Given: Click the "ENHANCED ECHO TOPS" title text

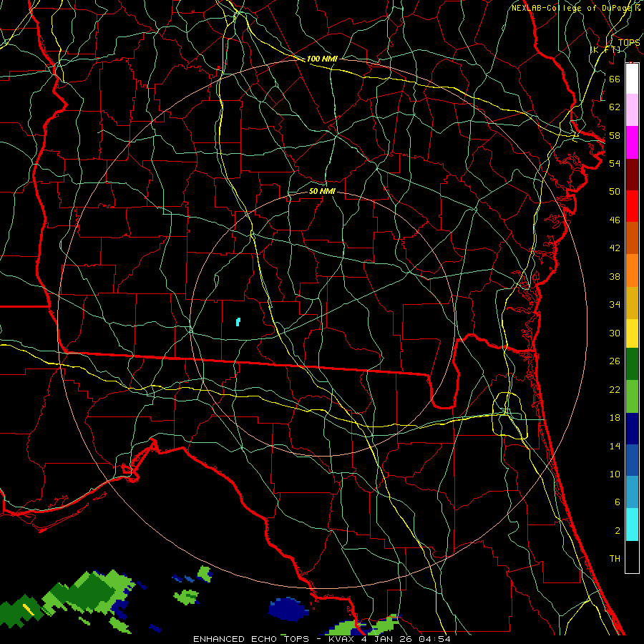Looking at the screenshot, I should (x=251, y=639).
